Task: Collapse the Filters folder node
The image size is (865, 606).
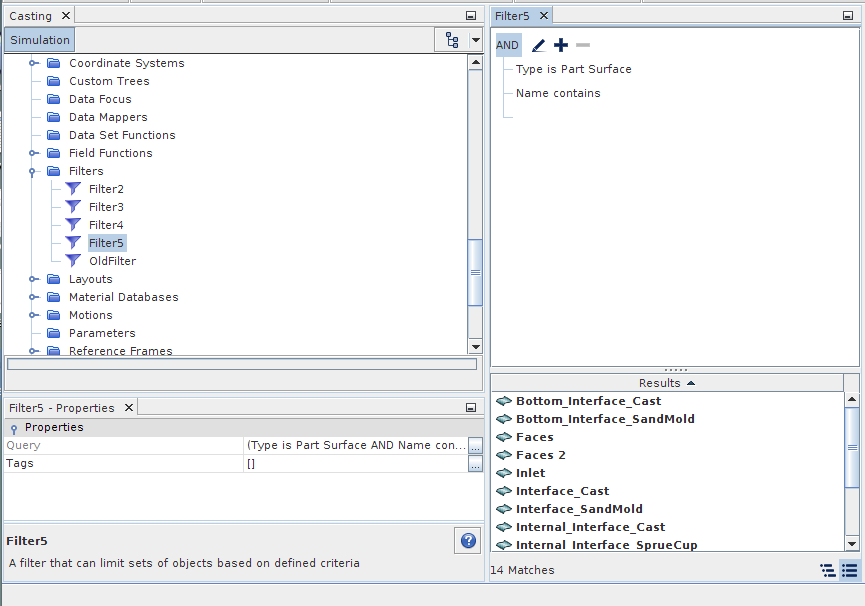Action: (x=33, y=171)
